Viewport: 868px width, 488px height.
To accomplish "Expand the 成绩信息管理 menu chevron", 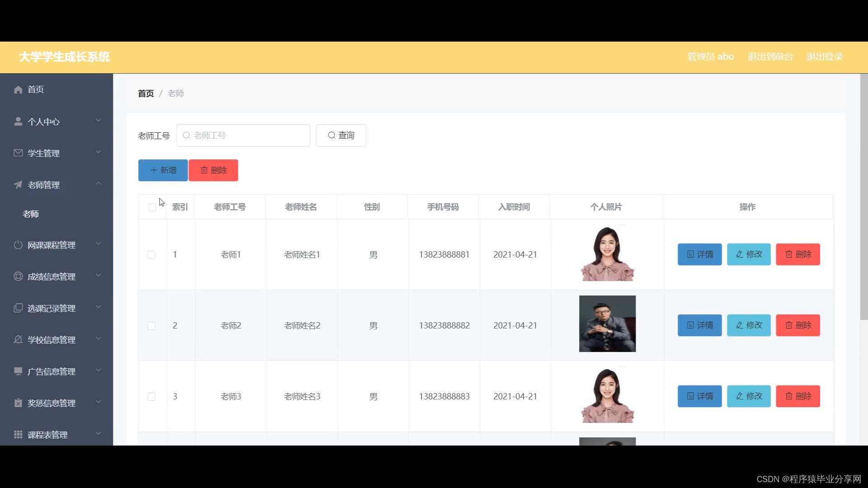I will (99, 276).
